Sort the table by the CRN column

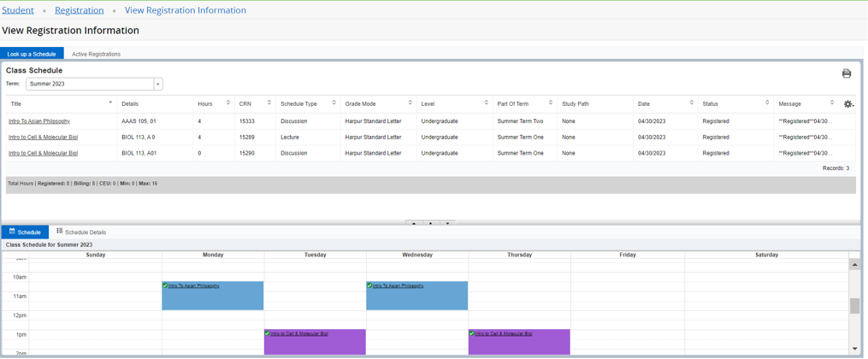click(269, 103)
